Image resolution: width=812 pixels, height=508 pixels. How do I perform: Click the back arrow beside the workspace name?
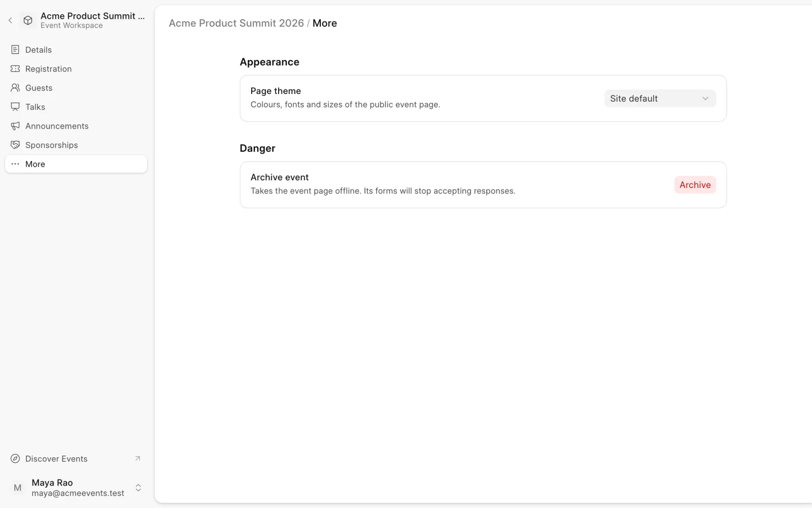[x=10, y=20]
